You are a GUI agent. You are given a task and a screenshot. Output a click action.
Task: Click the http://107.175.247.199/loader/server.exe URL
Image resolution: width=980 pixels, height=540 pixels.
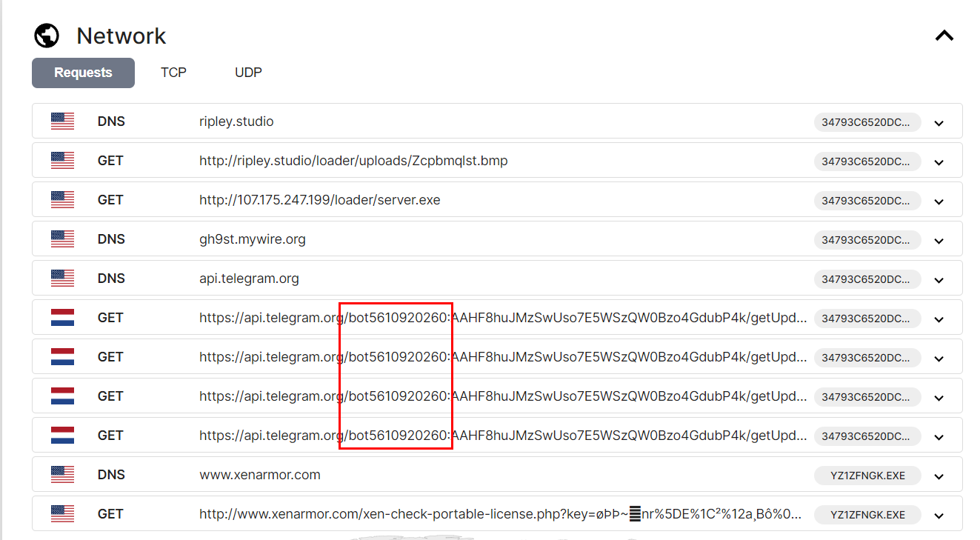(x=320, y=200)
